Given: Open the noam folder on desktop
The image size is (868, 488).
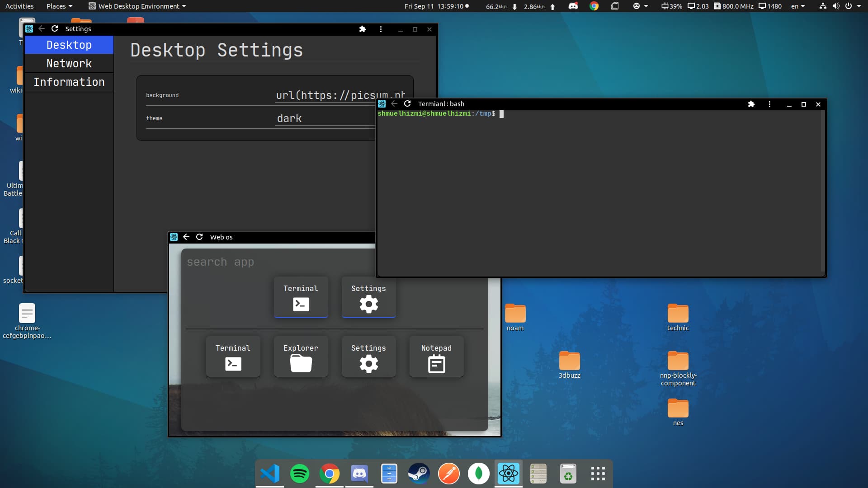Looking at the screenshot, I should click(x=515, y=314).
